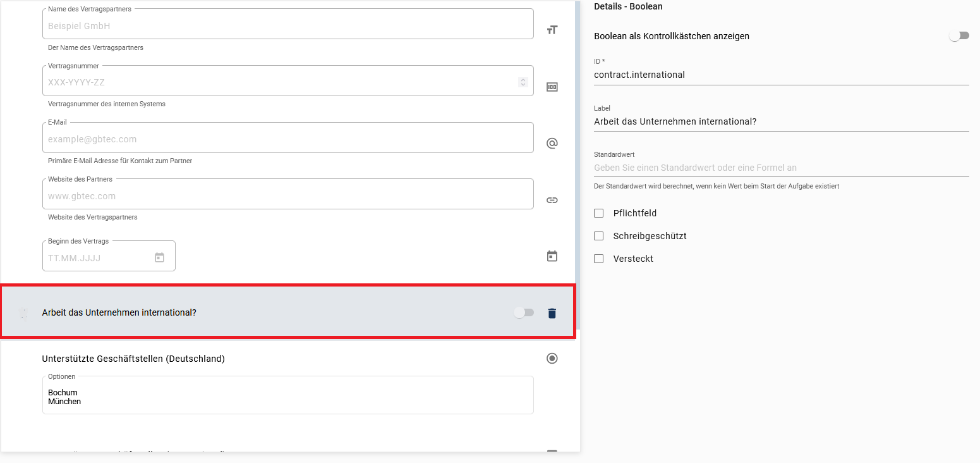Click the number-type icon beside Vertragsnummer
Screen dimensions: 980x463
click(x=552, y=87)
